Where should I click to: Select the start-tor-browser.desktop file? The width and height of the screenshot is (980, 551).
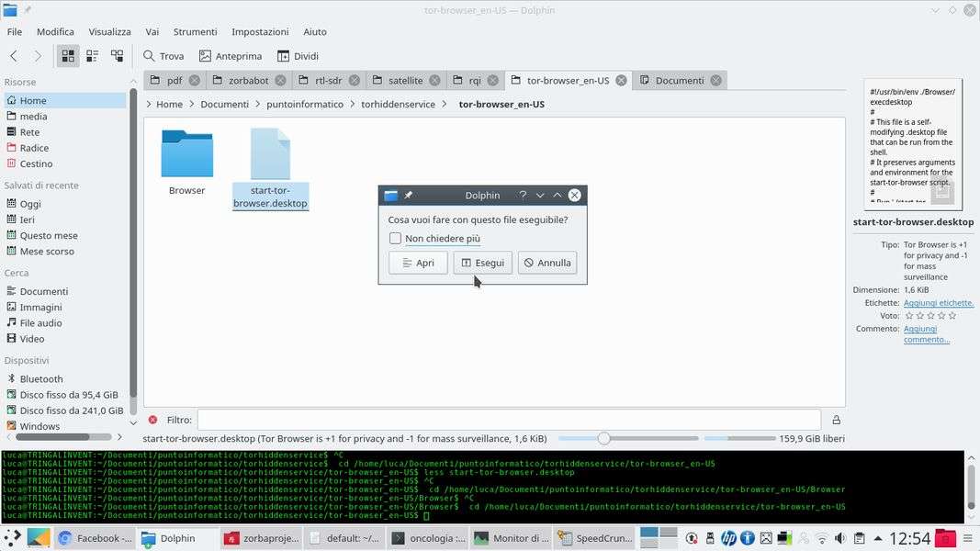(270, 169)
